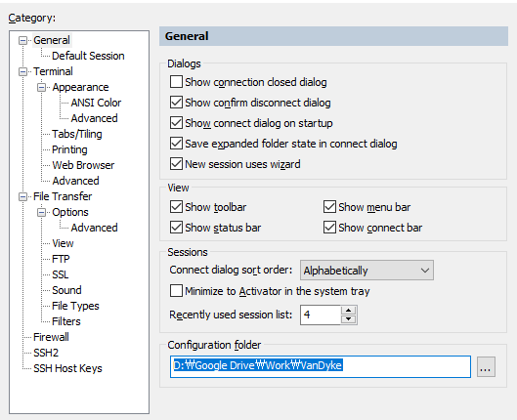Screen dimensions: 517x420
Task: Uncheck Save expanded folder state option
Action: [x=176, y=144]
